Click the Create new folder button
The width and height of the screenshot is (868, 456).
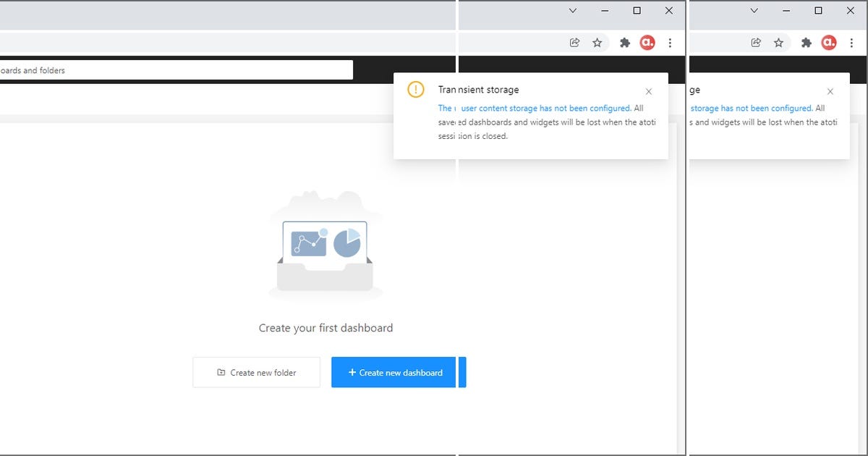[x=256, y=372]
